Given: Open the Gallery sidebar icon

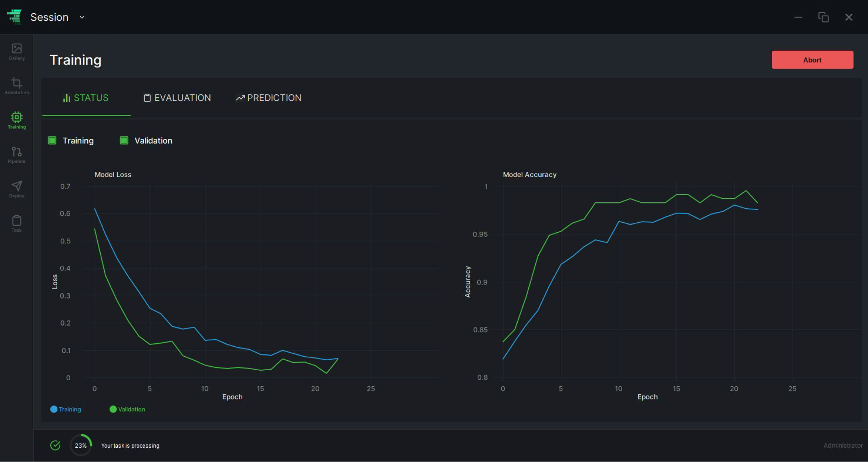Looking at the screenshot, I should click(16, 52).
